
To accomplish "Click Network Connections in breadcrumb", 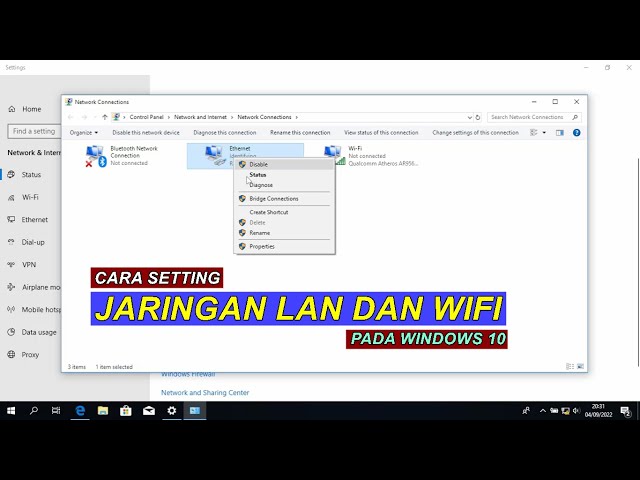I will [264, 117].
